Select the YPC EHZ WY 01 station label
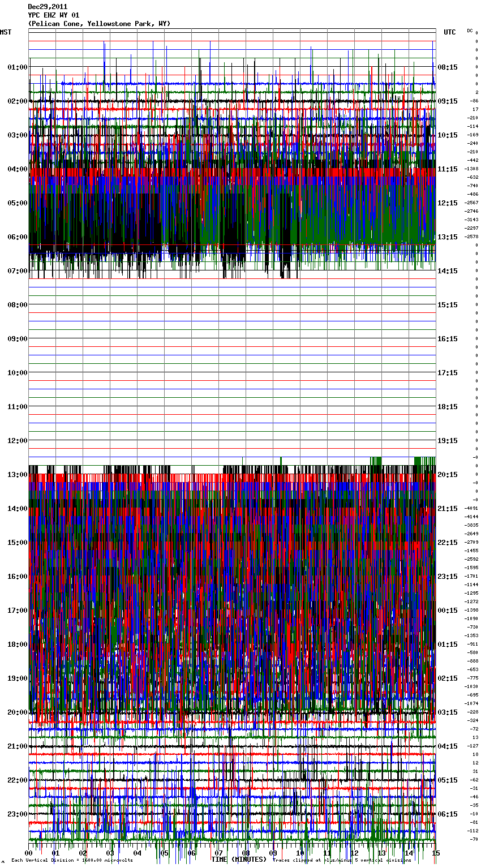 pyautogui.click(x=54, y=15)
